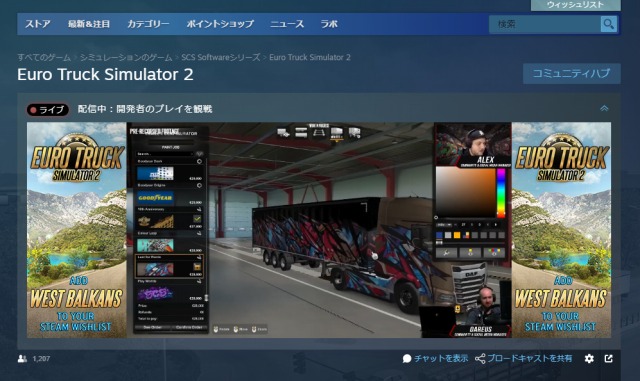
Task: Click the viewers count people icon
Action: (x=22, y=359)
